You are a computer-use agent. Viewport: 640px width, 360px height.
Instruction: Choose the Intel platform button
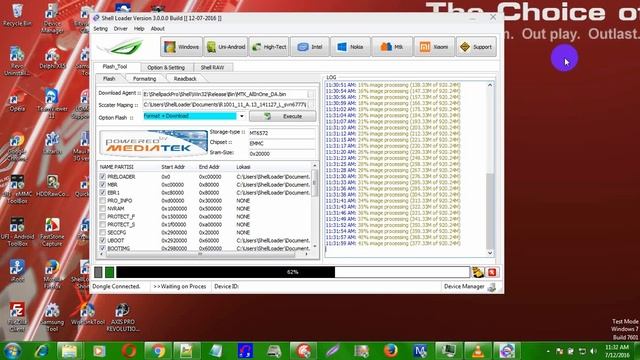[x=310, y=47]
